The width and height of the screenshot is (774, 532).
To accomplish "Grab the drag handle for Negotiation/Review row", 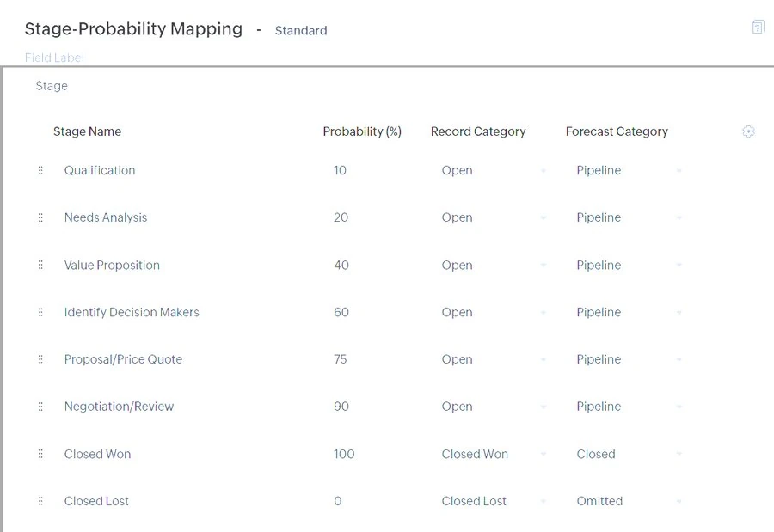I will tap(40, 407).
